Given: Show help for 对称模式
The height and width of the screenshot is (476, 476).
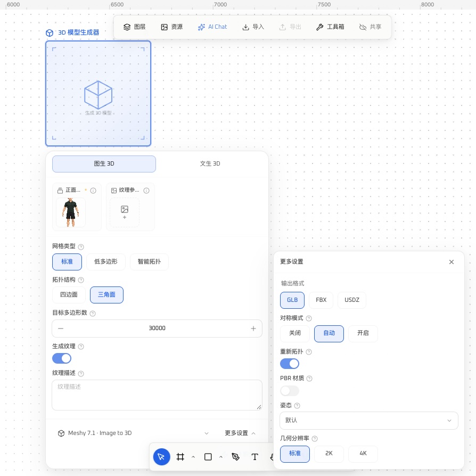Looking at the screenshot, I should 309,318.
